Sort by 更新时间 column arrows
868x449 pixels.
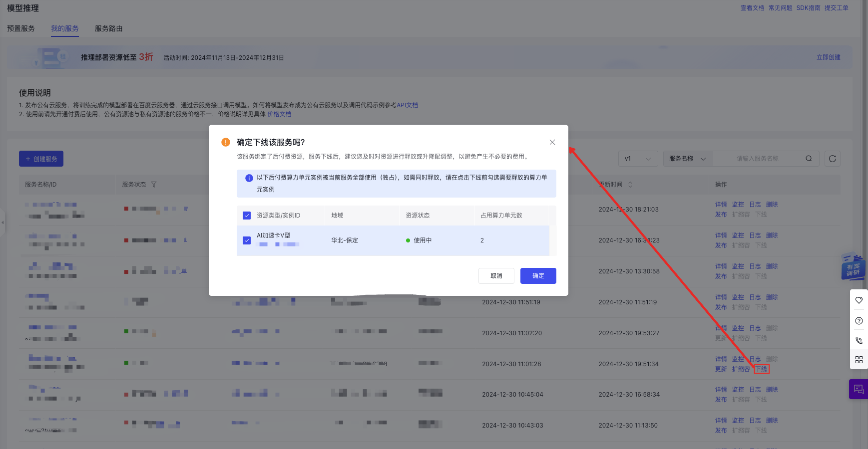(630, 185)
